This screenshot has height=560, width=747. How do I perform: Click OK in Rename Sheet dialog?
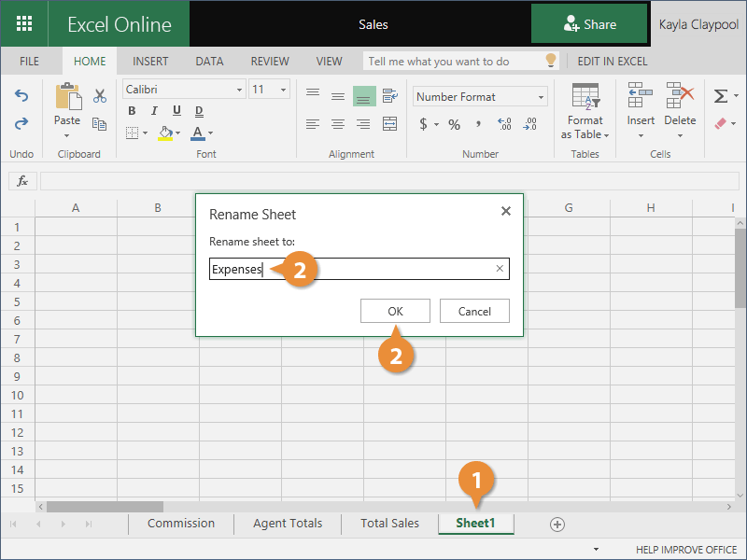[x=395, y=312]
